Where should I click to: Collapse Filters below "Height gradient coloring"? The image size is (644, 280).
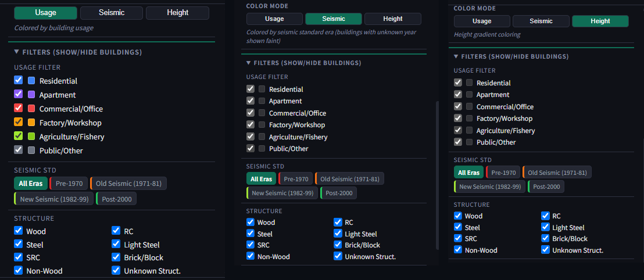pyautogui.click(x=511, y=56)
